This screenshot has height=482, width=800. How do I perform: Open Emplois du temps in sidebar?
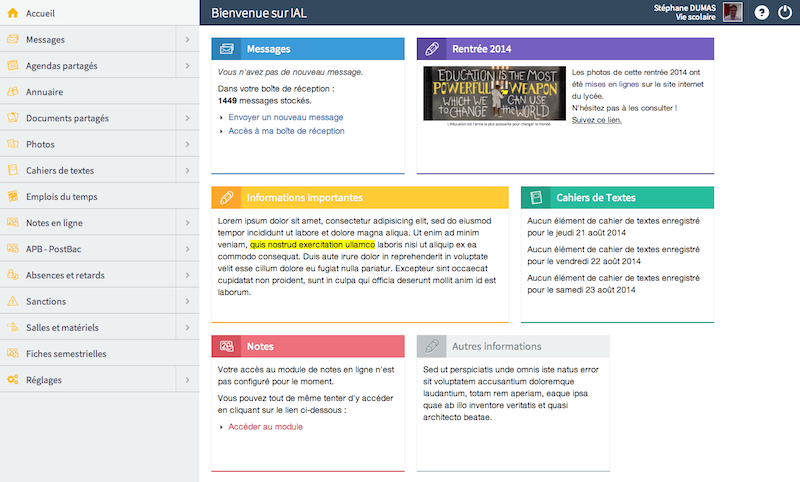[62, 197]
